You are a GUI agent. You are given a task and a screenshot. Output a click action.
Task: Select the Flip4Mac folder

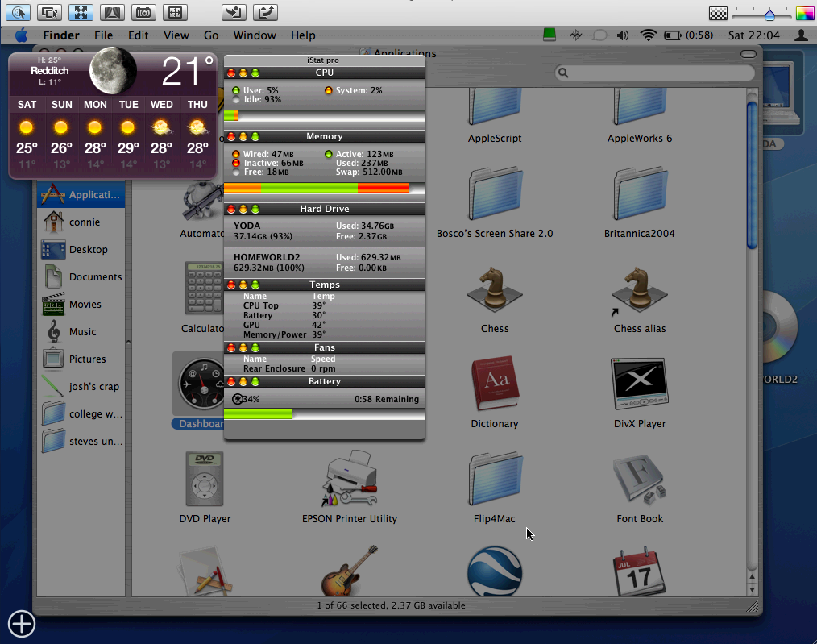[x=495, y=480]
